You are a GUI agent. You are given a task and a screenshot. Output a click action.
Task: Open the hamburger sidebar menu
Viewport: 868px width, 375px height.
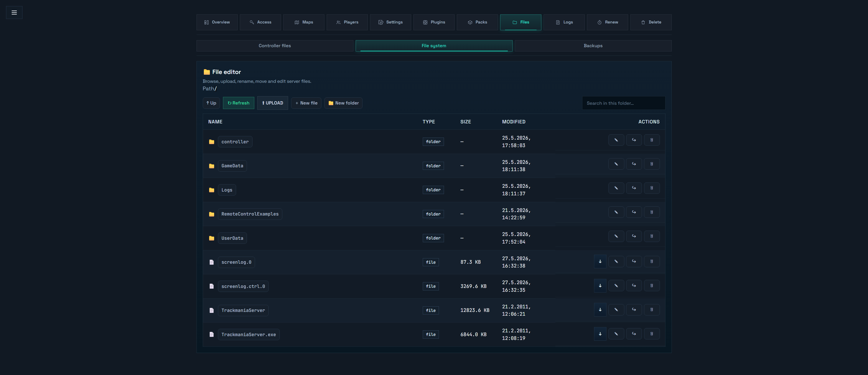(x=14, y=12)
